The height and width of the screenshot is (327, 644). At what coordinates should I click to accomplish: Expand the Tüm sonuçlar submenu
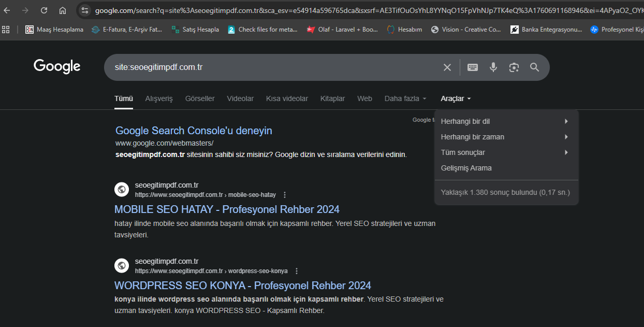tap(506, 152)
